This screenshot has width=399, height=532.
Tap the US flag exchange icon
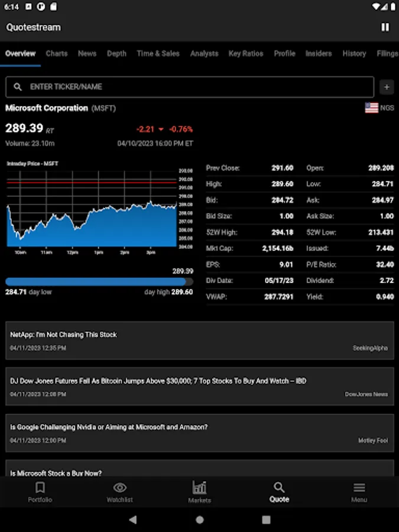tap(372, 108)
